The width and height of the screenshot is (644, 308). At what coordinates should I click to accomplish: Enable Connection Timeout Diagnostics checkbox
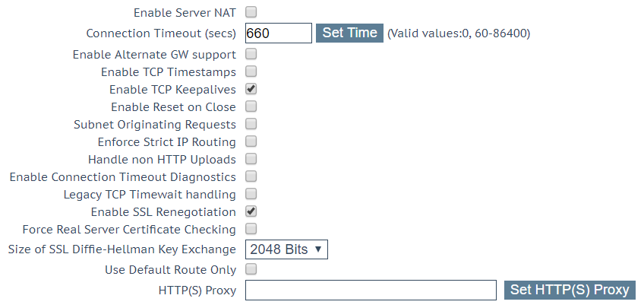tap(251, 176)
